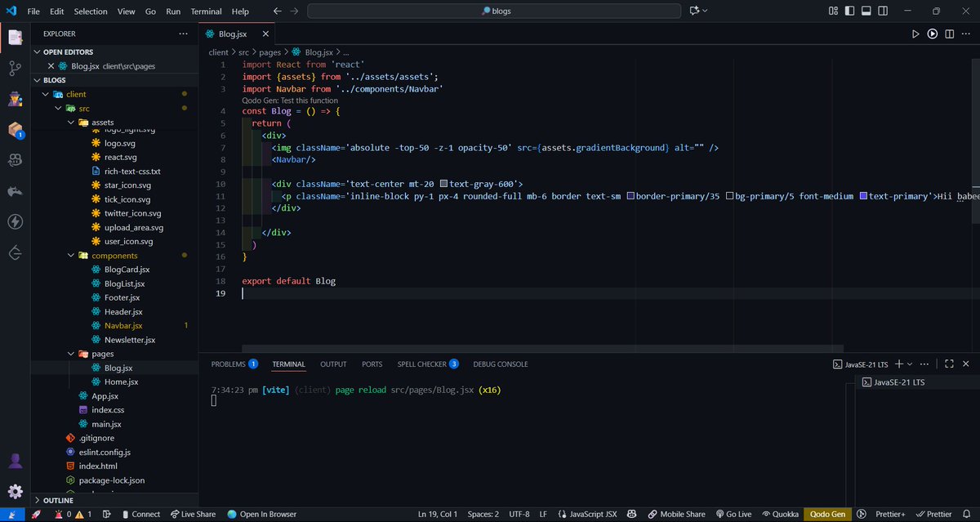
Task: Click the circled play run icon
Action: click(933, 34)
